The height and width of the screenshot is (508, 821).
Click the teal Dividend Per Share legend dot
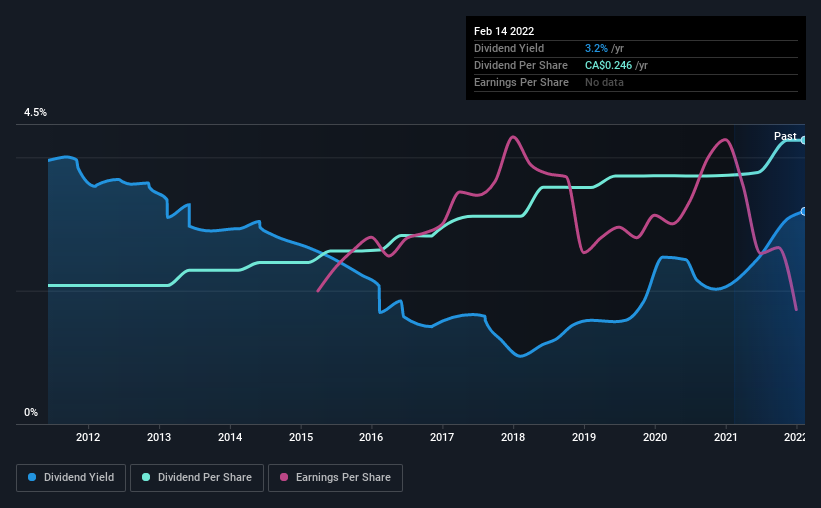tap(146, 477)
